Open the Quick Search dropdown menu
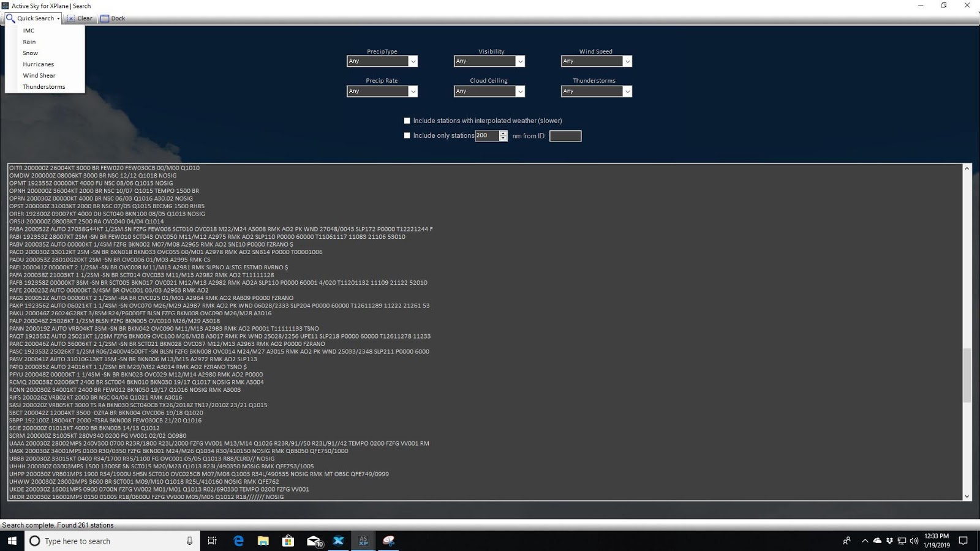980x551 pixels. pyautogui.click(x=34, y=18)
